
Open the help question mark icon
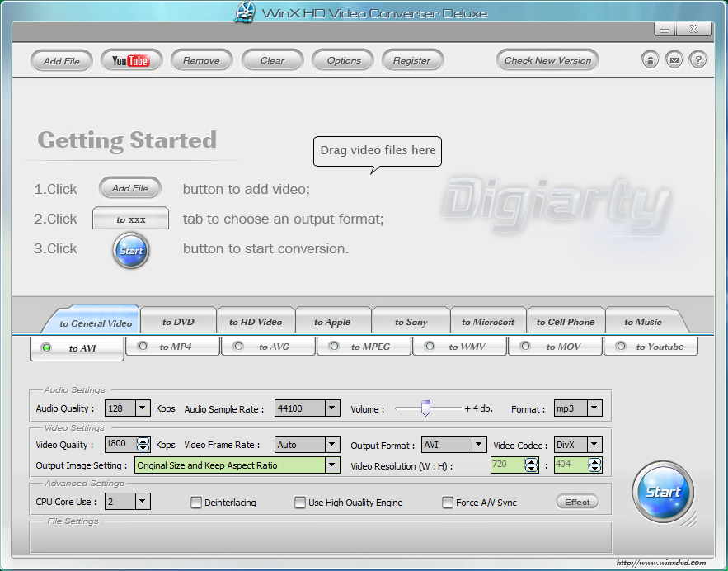(697, 60)
